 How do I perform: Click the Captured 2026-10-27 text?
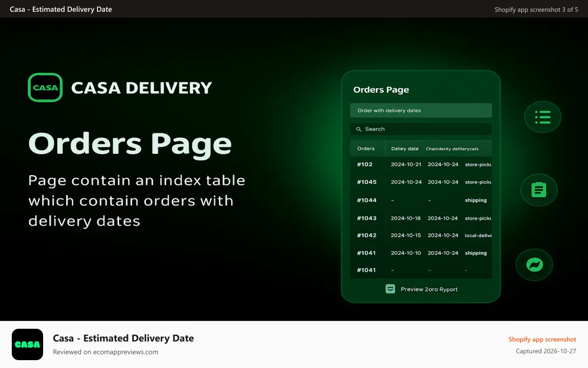click(546, 351)
